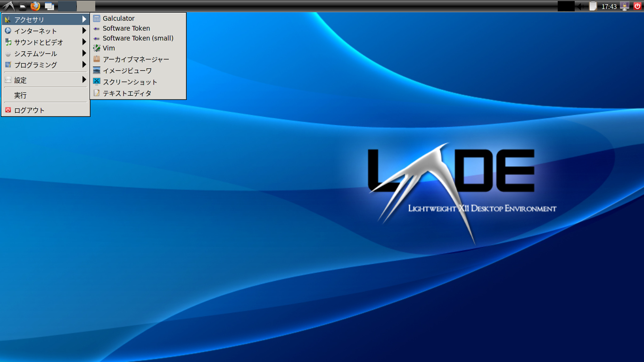This screenshot has height=362, width=644.
Task: Click the LXDE start menu logo
Action: coord(8,6)
